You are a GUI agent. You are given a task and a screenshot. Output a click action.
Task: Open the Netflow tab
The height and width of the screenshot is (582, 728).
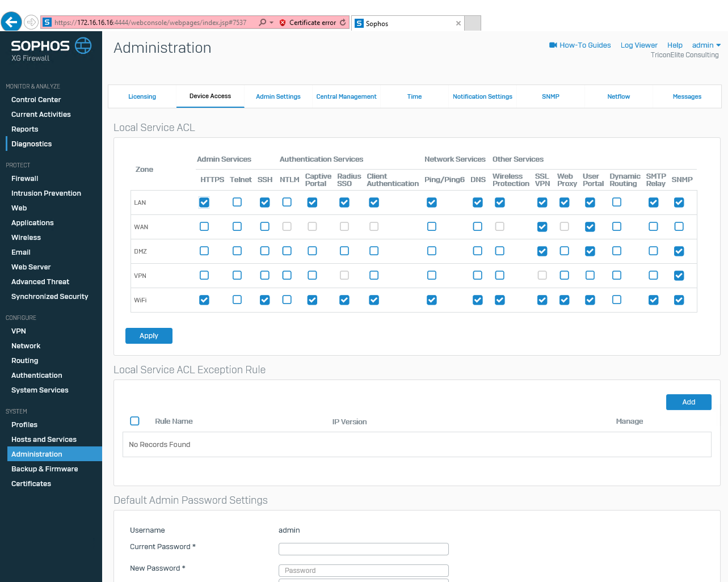[618, 96]
